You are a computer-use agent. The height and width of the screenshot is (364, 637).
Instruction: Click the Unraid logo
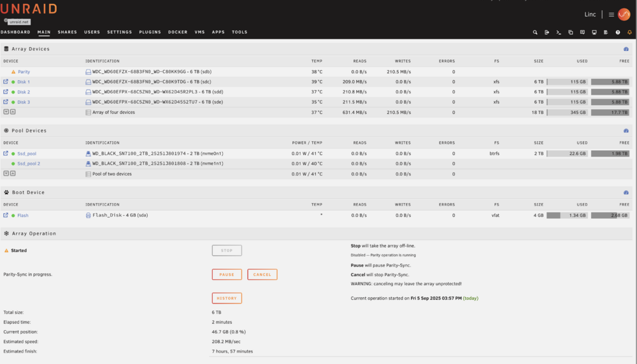pos(29,8)
